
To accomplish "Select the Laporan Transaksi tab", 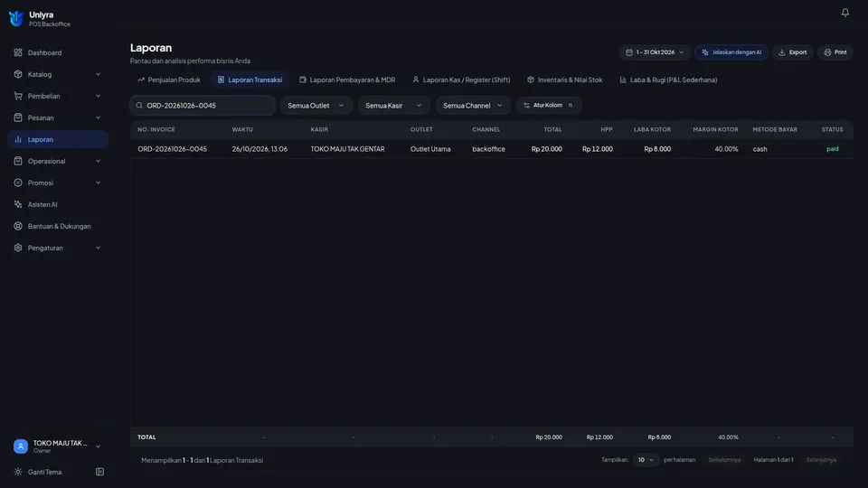I will coord(250,80).
